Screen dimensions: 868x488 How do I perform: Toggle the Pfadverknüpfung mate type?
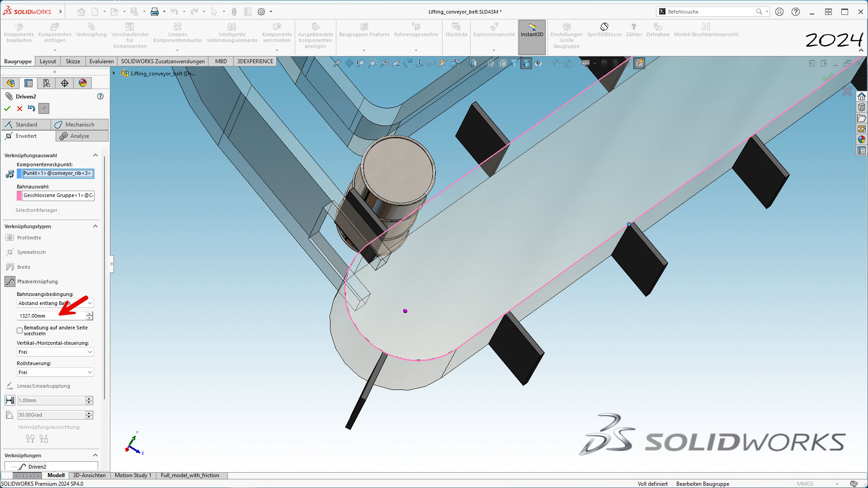pos(10,282)
